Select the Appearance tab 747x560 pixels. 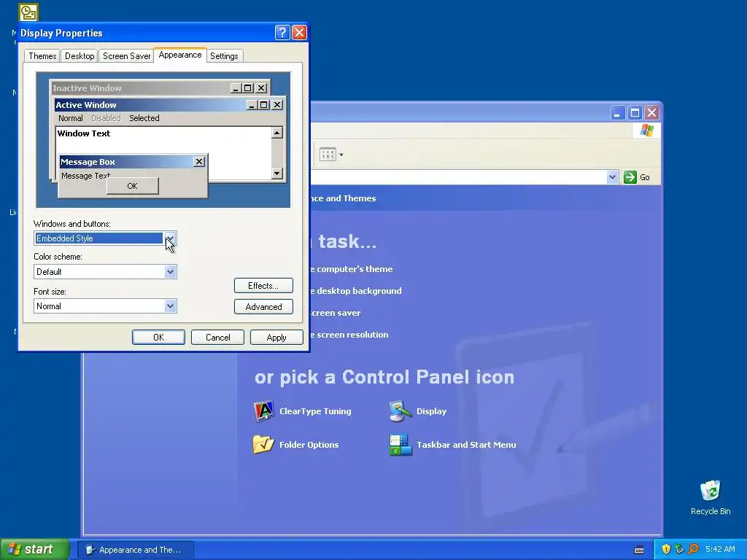pyautogui.click(x=180, y=55)
